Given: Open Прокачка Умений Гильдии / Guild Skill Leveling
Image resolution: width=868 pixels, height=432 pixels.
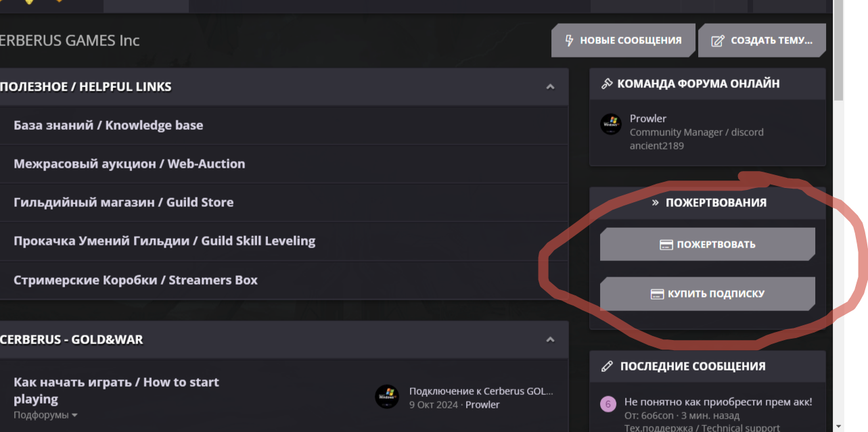Looking at the screenshot, I should coord(164,241).
